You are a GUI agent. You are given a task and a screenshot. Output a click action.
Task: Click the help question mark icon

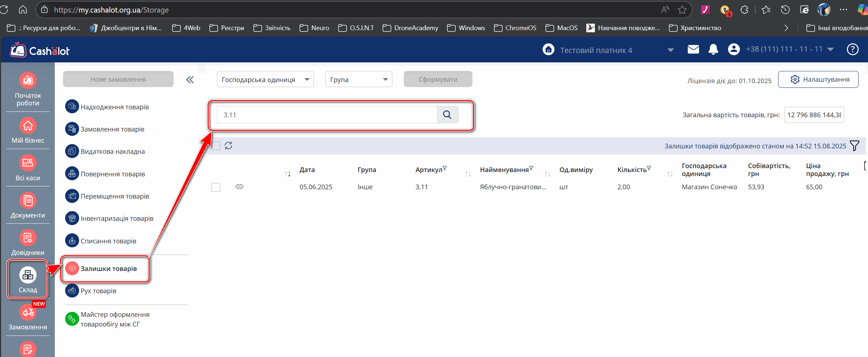pyautogui.click(x=853, y=49)
